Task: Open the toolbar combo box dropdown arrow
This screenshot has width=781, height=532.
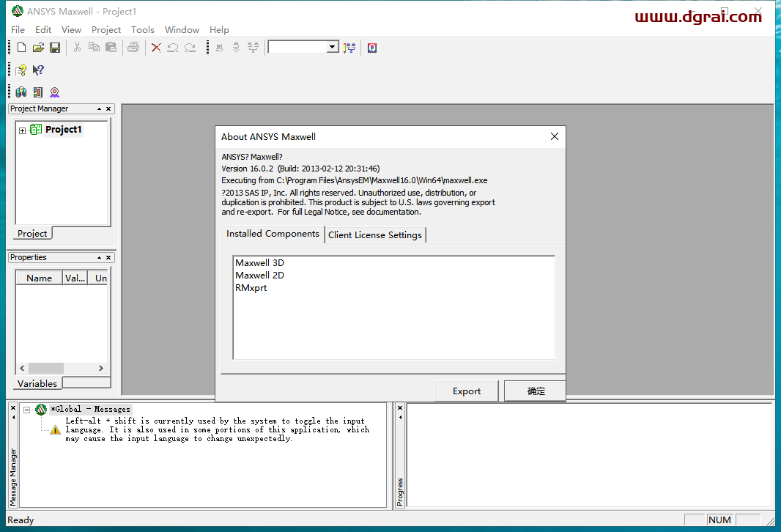Action: coord(333,47)
